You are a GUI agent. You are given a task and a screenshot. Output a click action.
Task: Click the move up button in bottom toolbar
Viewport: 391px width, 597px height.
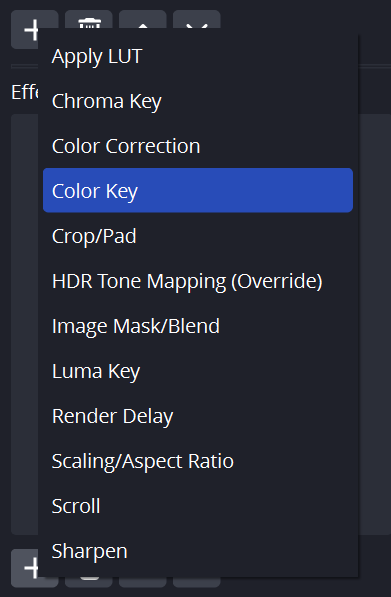pyautogui.click(x=143, y=582)
